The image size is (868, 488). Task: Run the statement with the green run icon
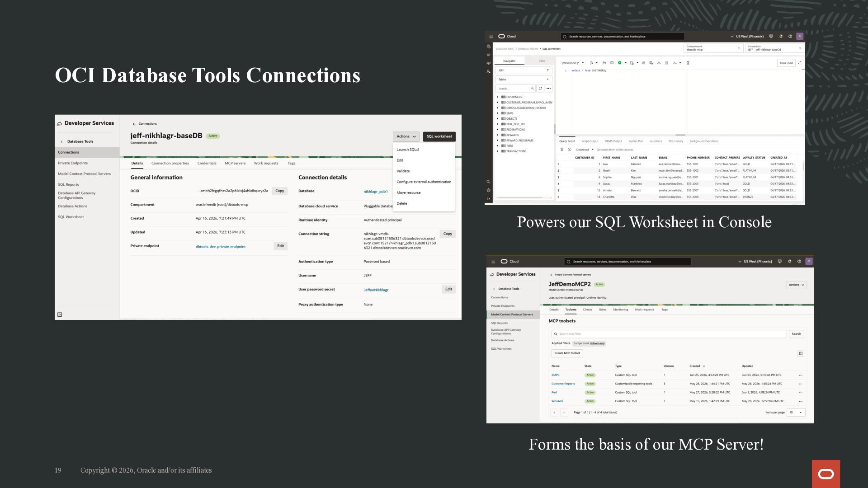[619, 63]
